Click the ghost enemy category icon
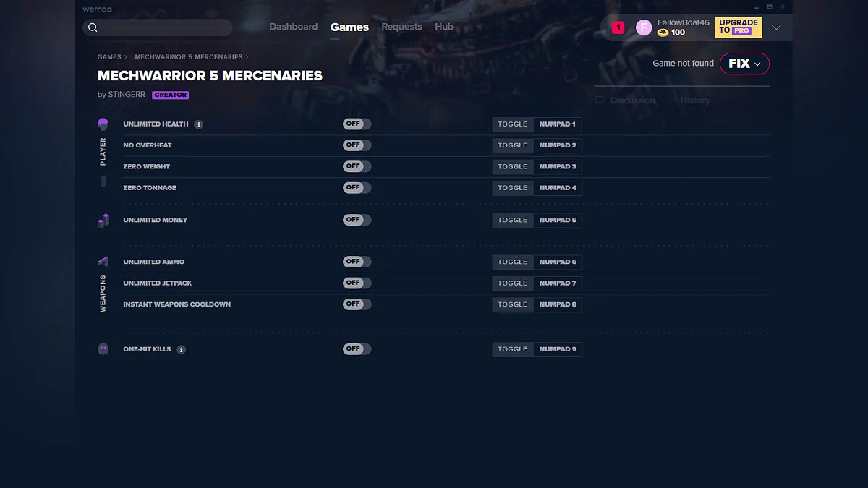Screen dimensions: 868x488 103,349
